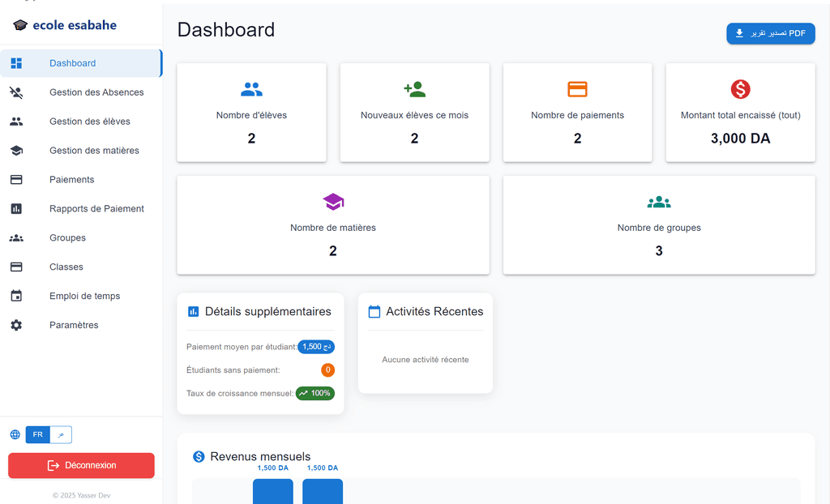Select Dashboard in the sidebar
Viewport: 830px width, 504px height.
coord(81,63)
